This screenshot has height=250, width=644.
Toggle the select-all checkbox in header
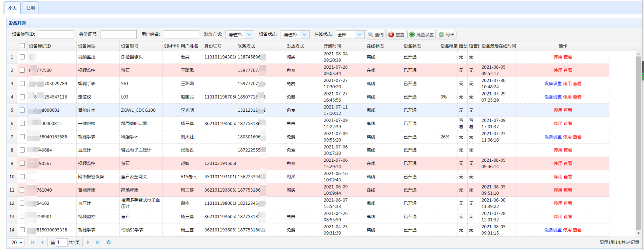22,46
